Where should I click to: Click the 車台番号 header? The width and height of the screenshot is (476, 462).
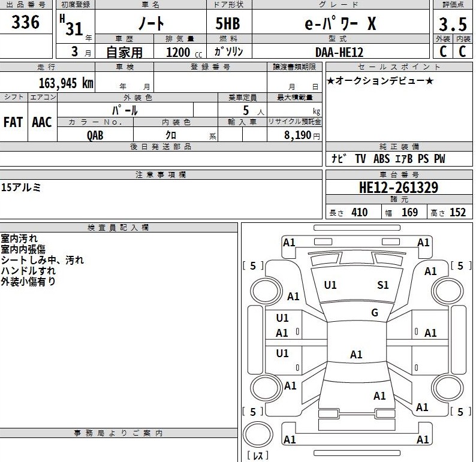[399, 175]
